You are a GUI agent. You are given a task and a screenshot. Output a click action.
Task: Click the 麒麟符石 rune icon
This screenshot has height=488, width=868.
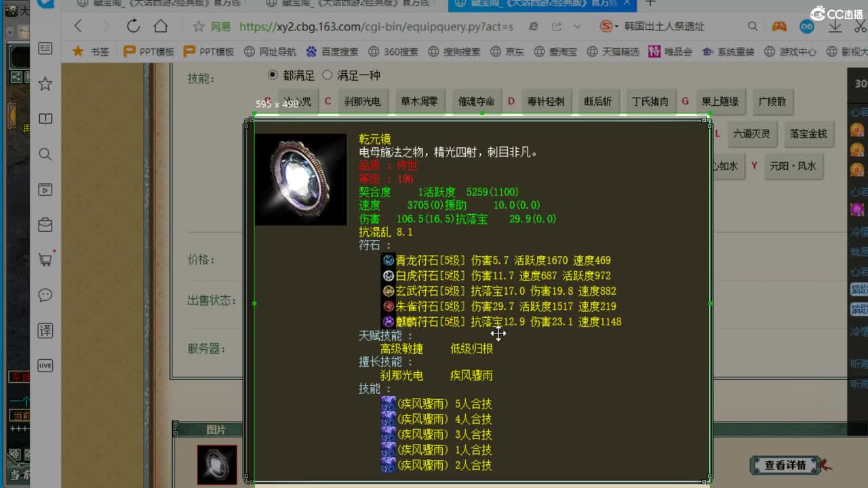tap(389, 322)
